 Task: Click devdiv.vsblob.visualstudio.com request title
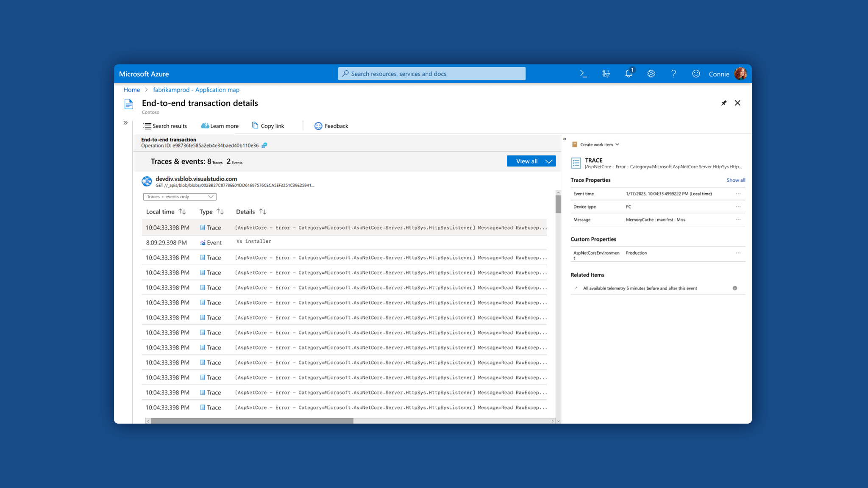[196, 179]
